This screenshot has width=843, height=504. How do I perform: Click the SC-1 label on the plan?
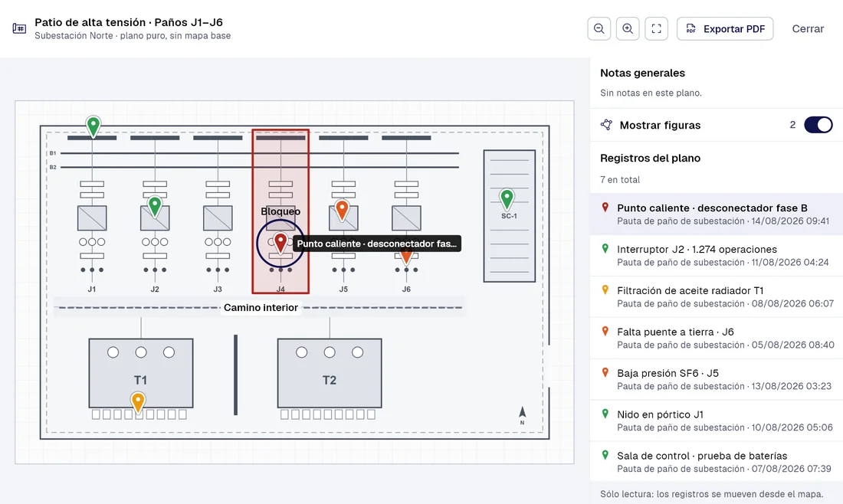coord(509,216)
